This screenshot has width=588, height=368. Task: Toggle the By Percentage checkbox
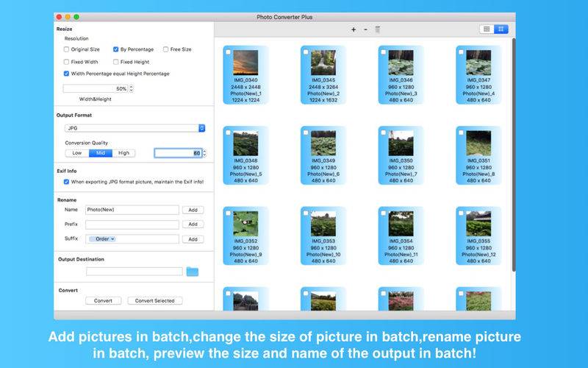[116, 49]
